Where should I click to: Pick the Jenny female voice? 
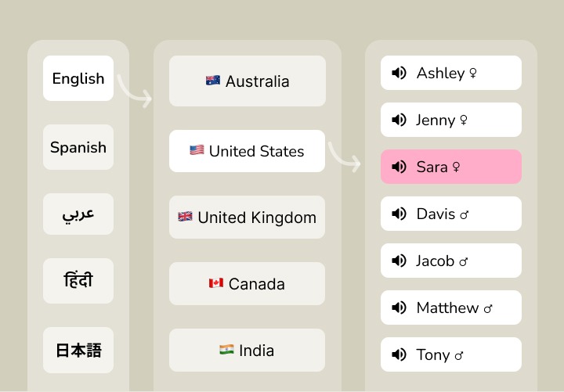click(451, 120)
